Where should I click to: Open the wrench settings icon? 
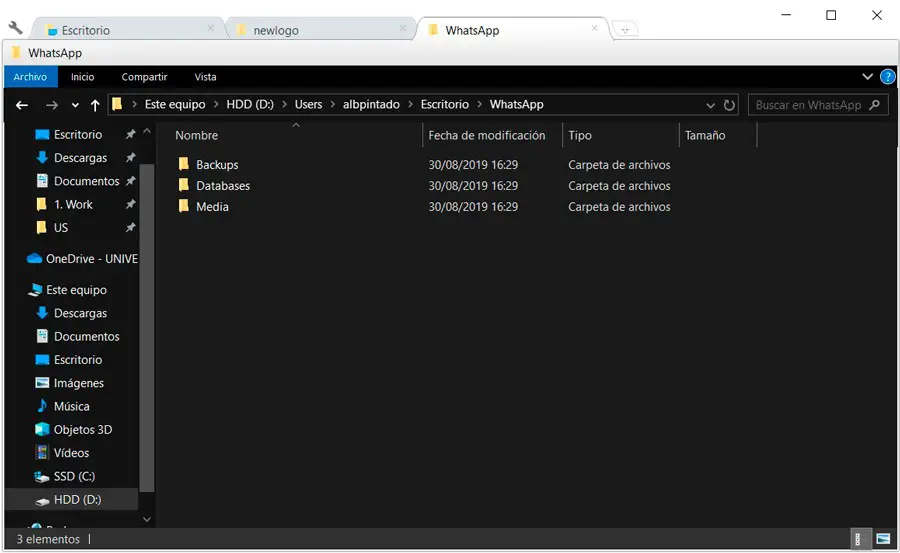coord(15,27)
